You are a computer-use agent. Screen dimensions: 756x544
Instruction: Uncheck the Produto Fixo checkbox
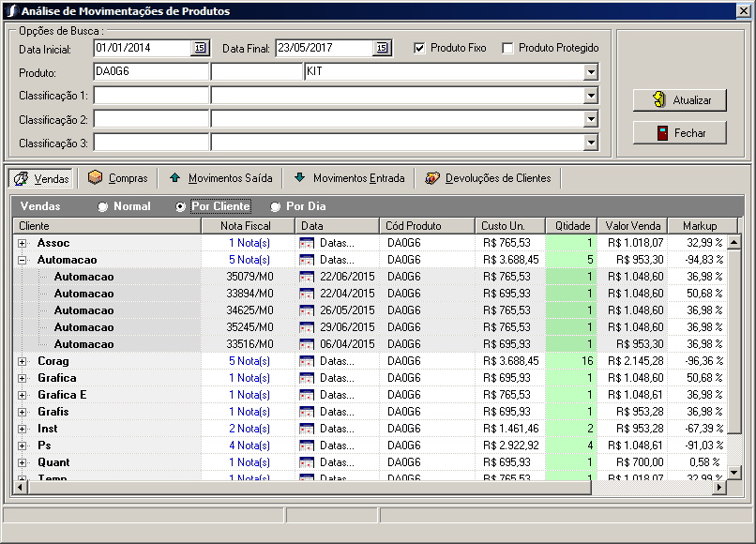[x=419, y=48]
